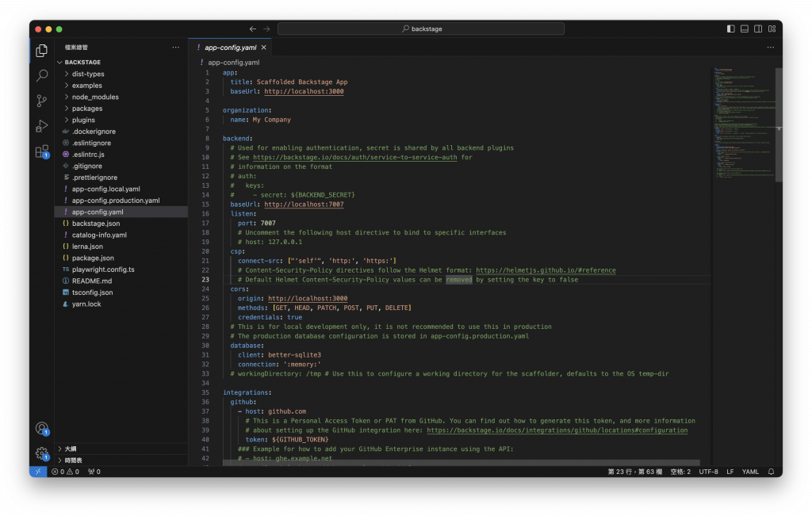Viewport: 812px width, 516px height.
Task: Click the YAML language mode status item
Action: pos(750,472)
